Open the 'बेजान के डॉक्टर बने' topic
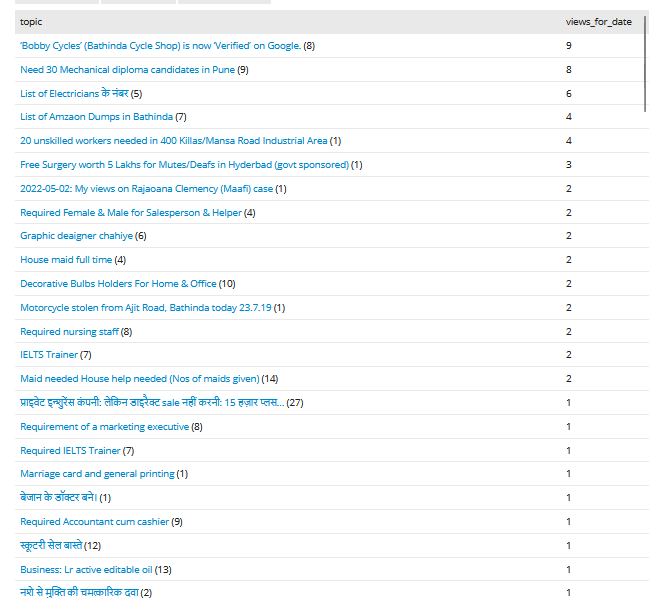 tap(59, 497)
